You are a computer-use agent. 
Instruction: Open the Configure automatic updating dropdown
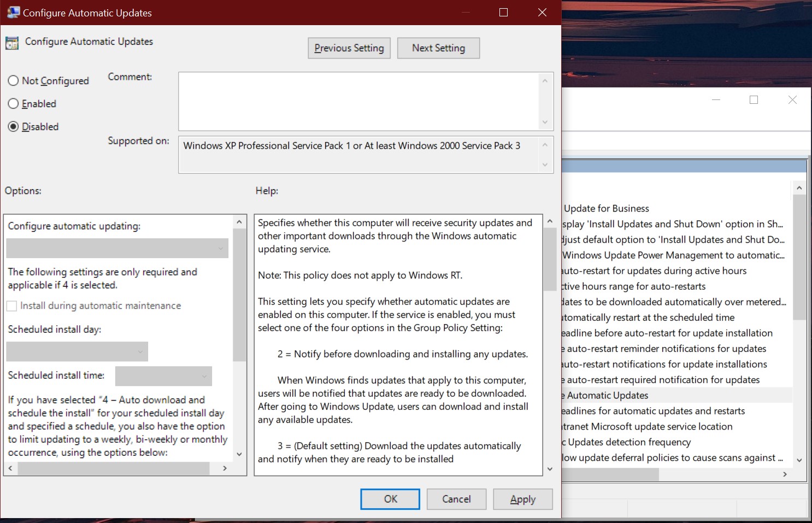pyautogui.click(x=117, y=248)
